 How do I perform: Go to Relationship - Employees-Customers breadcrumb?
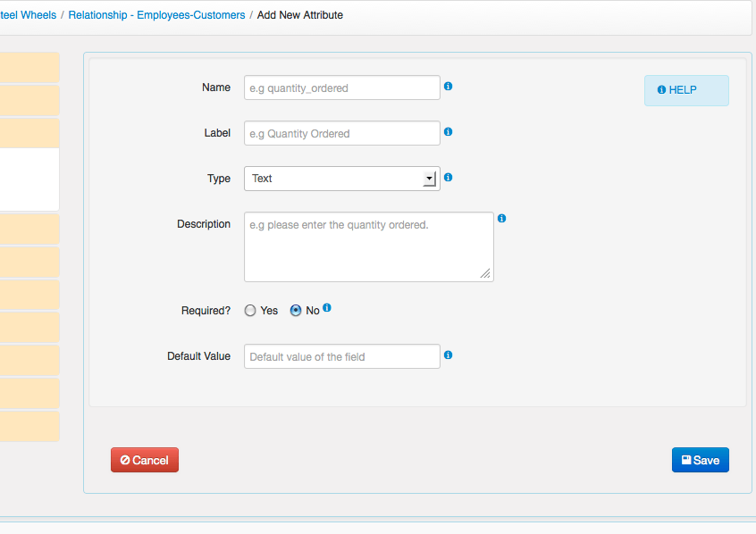click(x=158, y=15)
